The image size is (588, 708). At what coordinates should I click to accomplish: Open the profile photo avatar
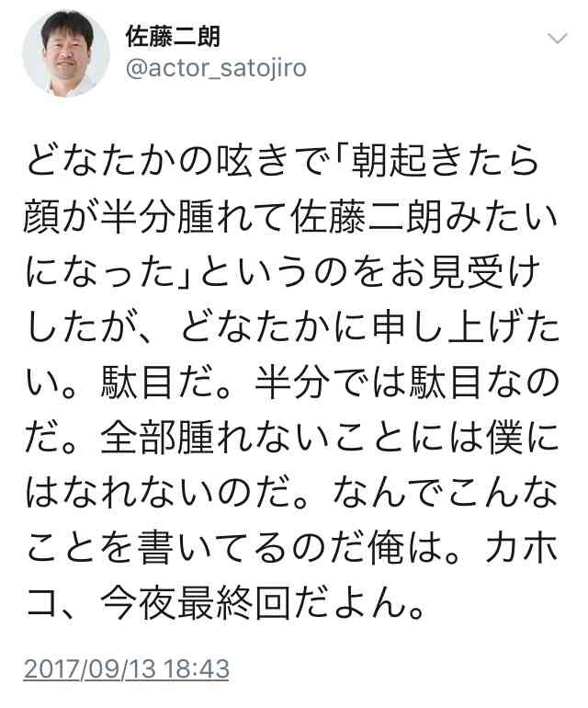click(66, 53)
